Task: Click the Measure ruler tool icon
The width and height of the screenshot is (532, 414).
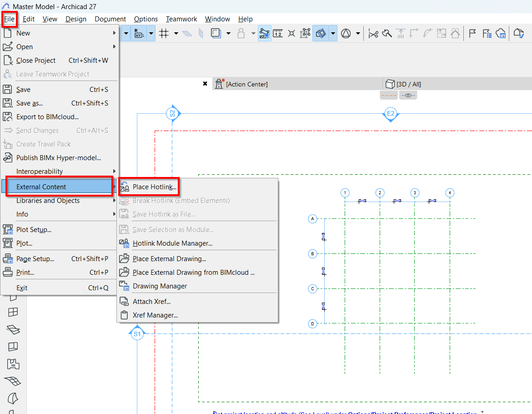Action: coord(278,33)
